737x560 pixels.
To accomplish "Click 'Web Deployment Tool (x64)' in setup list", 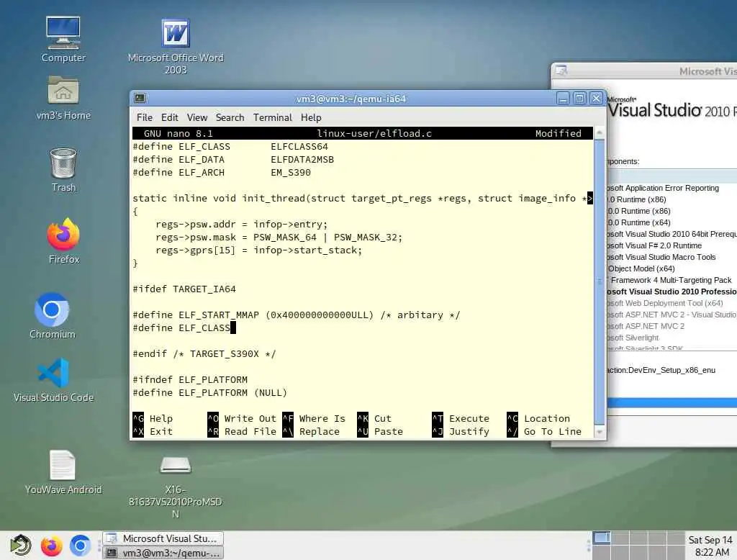I will coord(665,303).
